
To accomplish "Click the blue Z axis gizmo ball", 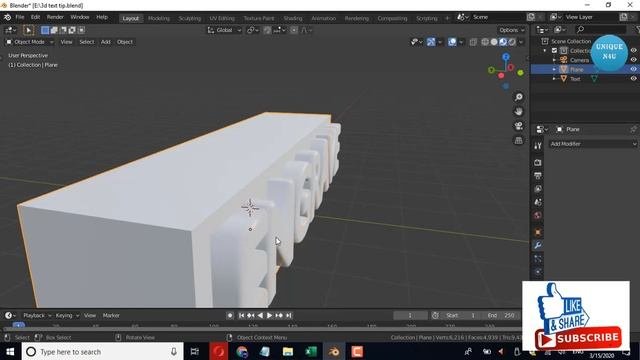I will pyautogui.click(x=506, y=57).
